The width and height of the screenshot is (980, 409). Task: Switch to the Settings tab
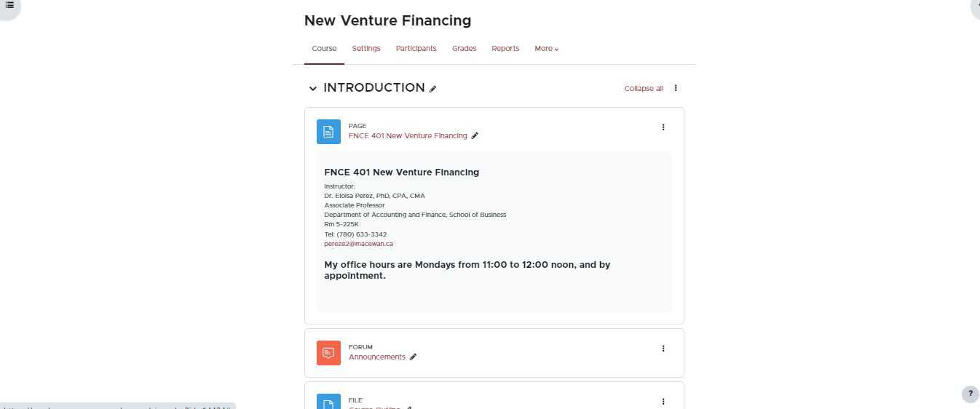click(365, 49)
